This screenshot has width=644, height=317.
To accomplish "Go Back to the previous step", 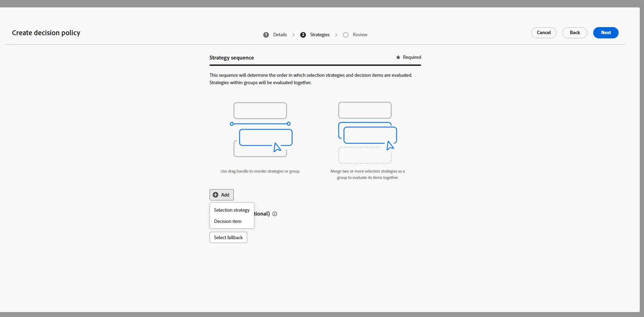I will (x=575, y=33).
